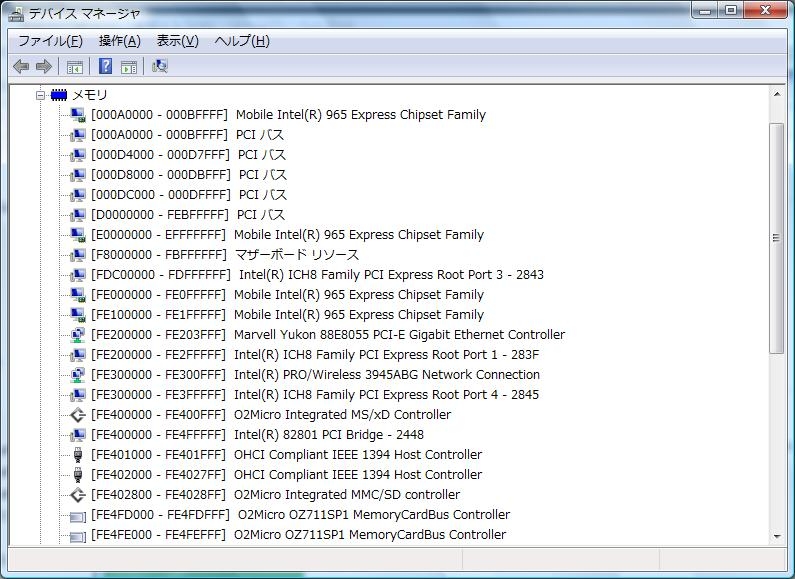Maximize the Device Manager window

(x=731, y=11)
